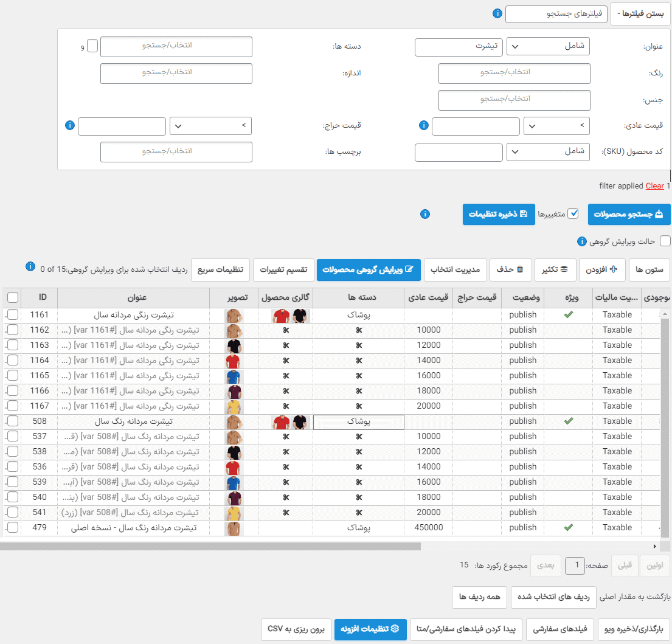Click yellow t-shirt image in row 541

234,513
